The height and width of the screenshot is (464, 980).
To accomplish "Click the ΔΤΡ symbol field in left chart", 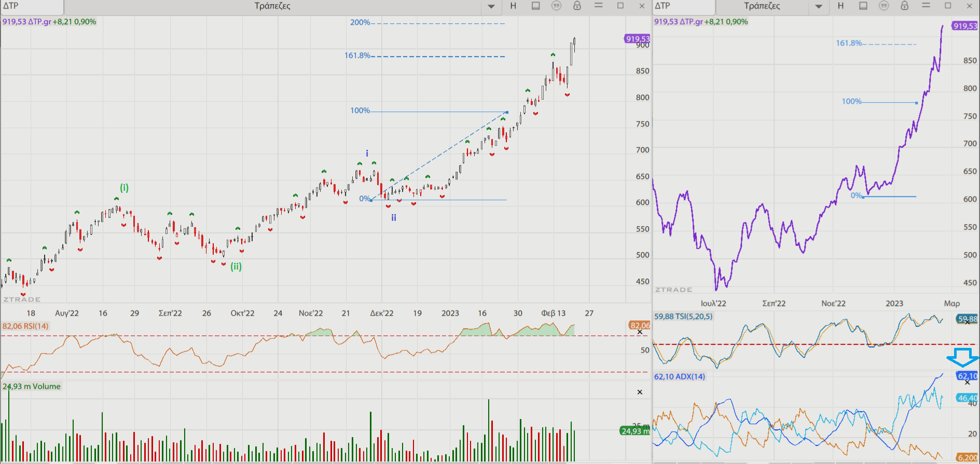I will [31, 6].
